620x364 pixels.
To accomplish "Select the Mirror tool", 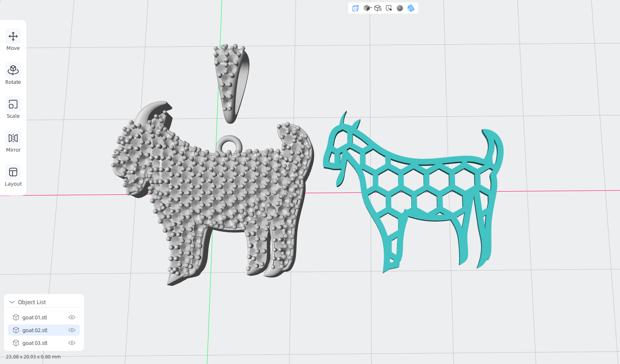I will click(13, 142).
